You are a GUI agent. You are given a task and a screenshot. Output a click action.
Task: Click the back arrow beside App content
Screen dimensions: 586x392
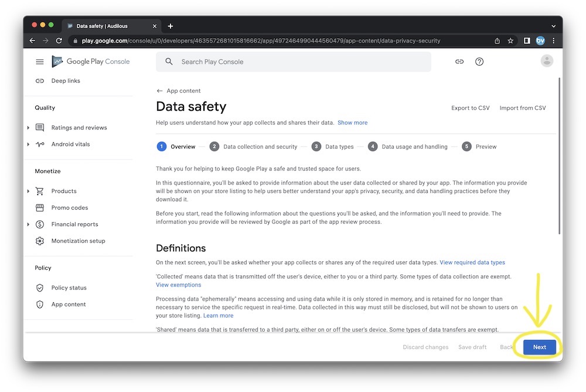159,91
